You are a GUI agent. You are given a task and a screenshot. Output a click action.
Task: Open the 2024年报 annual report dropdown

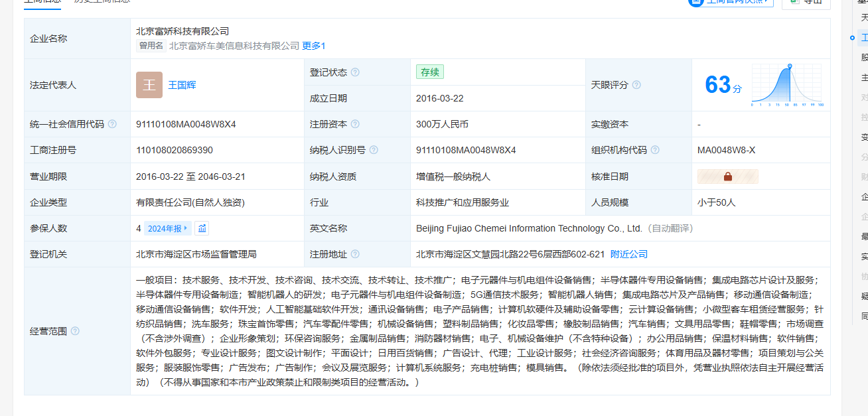tap(167, 228)
